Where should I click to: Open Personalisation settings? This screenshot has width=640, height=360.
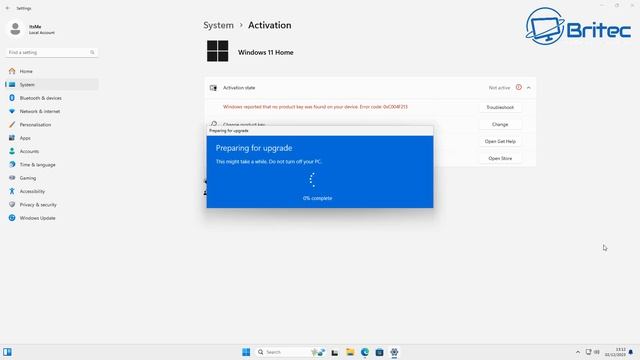(x=51, y=124)
